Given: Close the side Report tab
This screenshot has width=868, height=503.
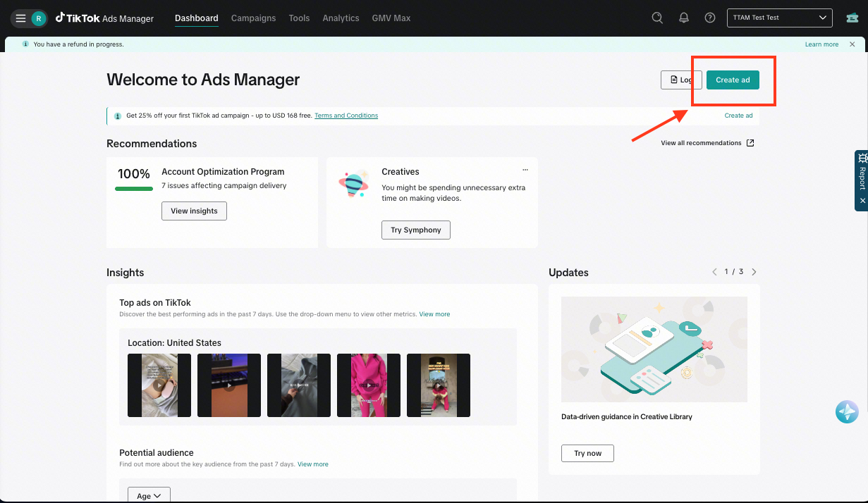Looking at the screenshot, I should point(862,201).
